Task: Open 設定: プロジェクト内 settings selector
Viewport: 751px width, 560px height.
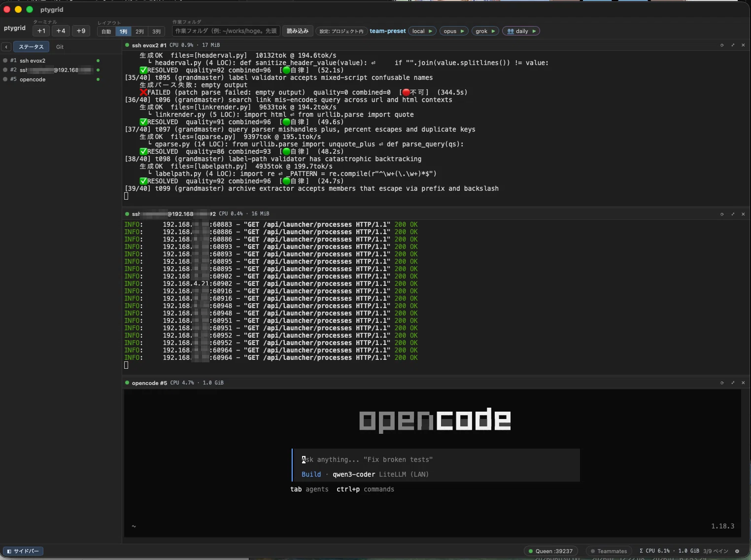Action: click(341, 31)
